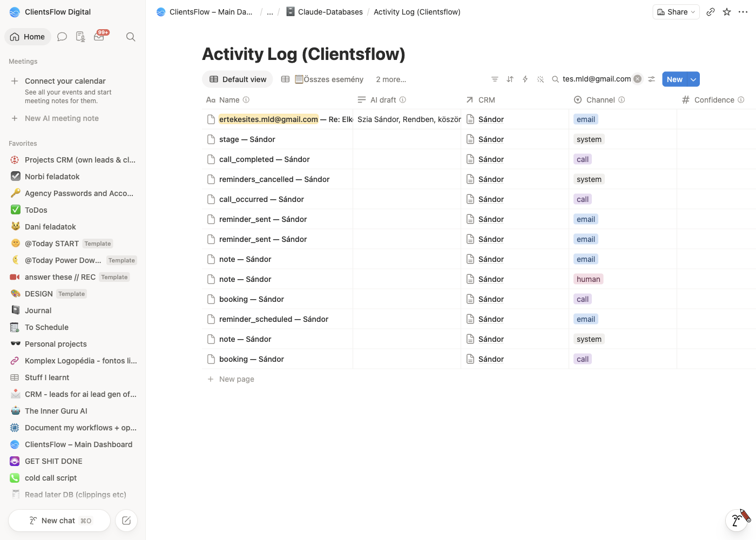Click the sort arrows icon in the toolbar
The height and width of the screenshot is (540, 756).
tap(510, 79)
